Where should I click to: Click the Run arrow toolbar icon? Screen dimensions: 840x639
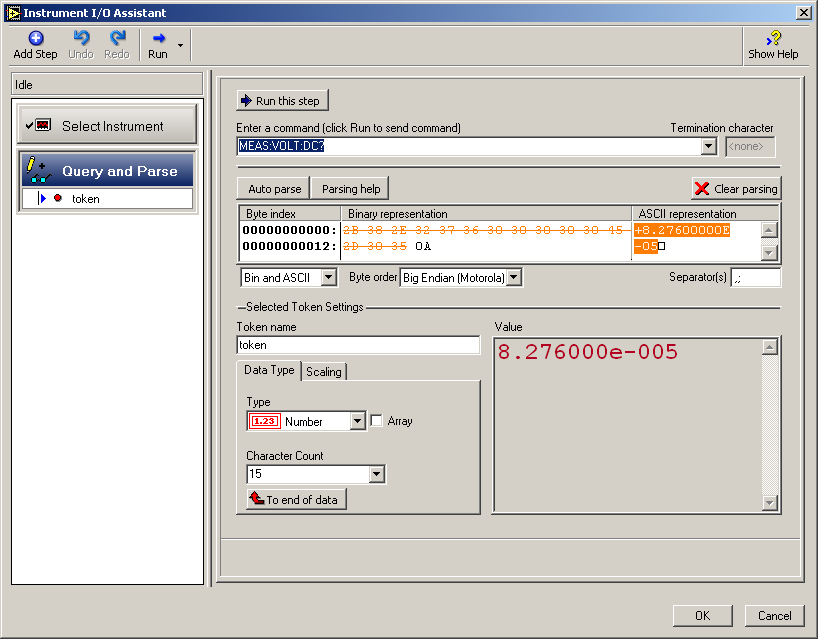159,39
